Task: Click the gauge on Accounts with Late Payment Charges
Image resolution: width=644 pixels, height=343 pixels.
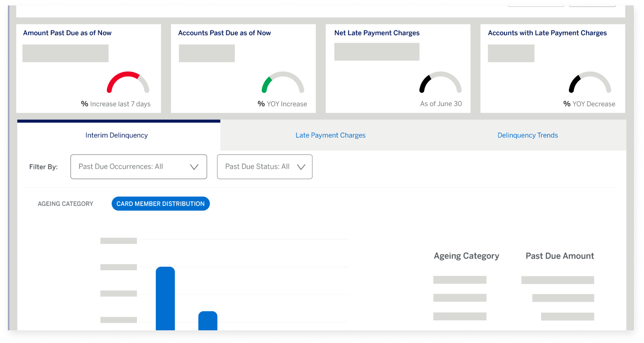Action: click(x=589, y=83)
